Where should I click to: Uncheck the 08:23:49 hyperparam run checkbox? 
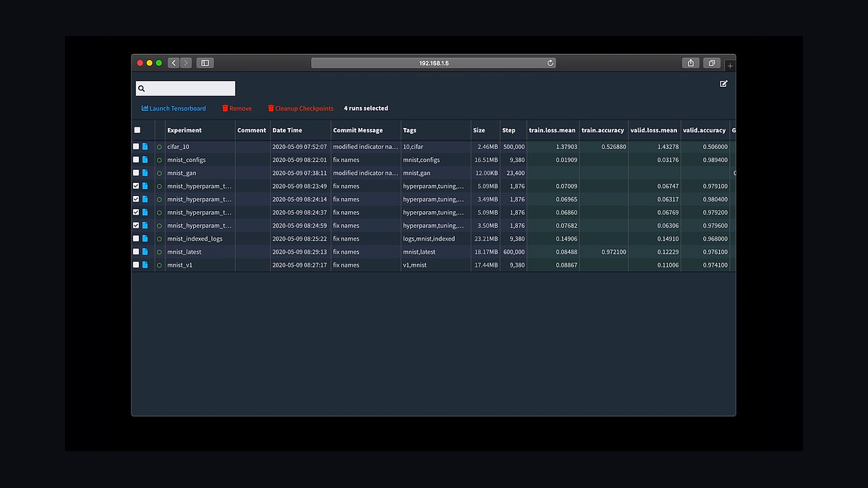136,186
